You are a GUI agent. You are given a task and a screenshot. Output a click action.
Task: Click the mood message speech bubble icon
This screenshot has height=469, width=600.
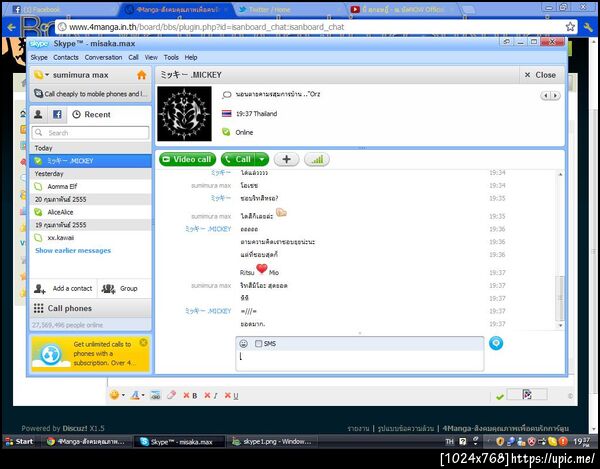click(x=227, y=94)
